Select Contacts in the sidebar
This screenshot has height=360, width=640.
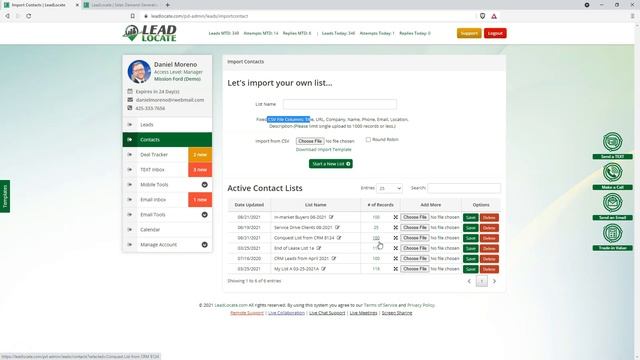[167, 140]
